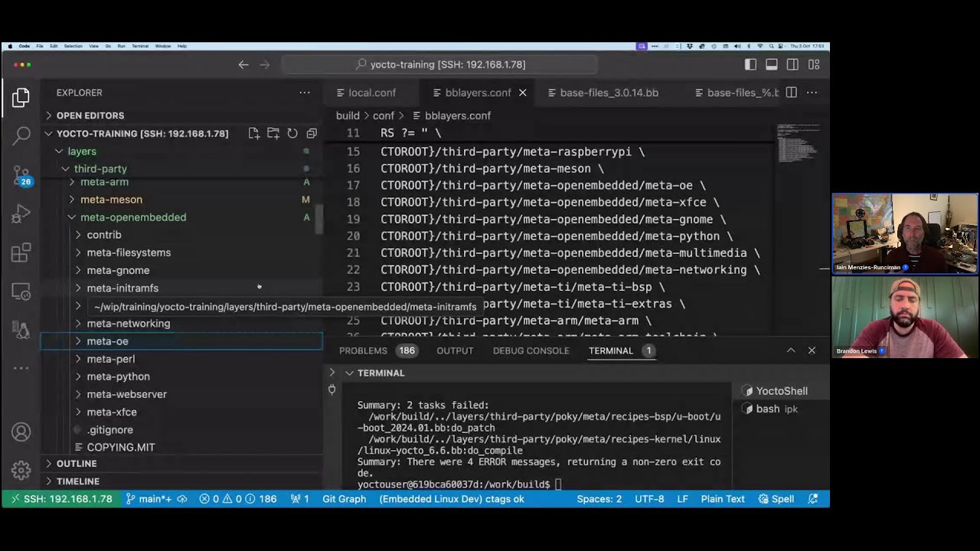Open the Manage gear settings icon
Viewport: 980px width, 551px height.
pos(21,470)
